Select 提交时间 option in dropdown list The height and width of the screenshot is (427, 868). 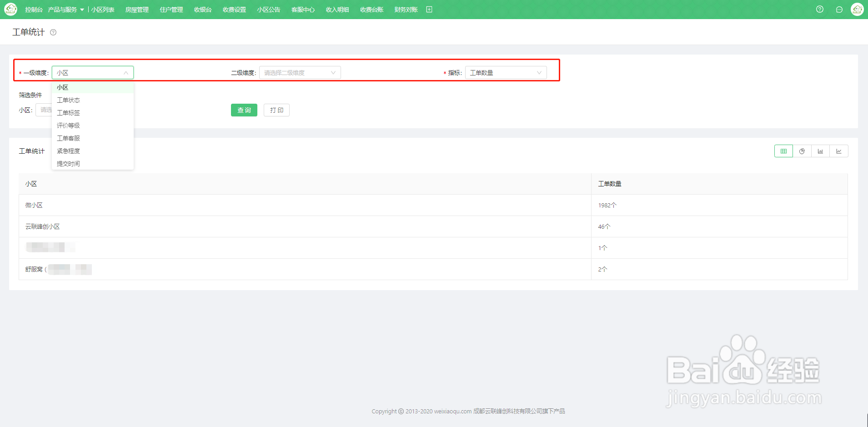[x=93, y=164]
